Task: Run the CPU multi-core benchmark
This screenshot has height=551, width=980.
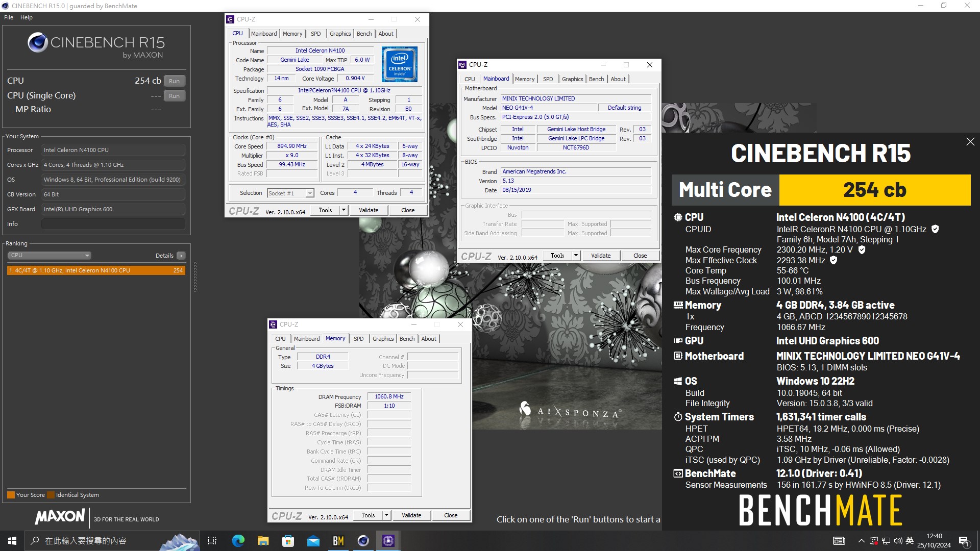Action: coord(175,81)
